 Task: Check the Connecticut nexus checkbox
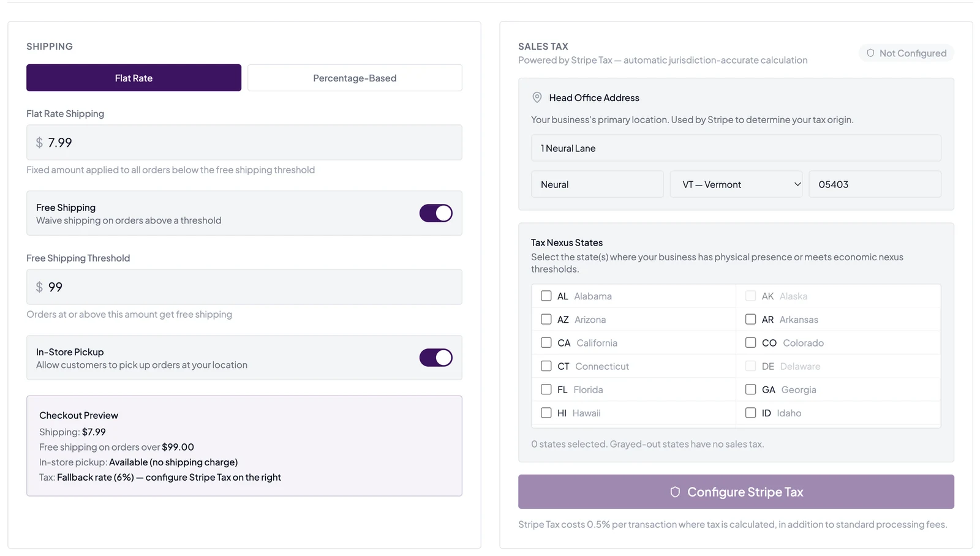click(546, 366)
